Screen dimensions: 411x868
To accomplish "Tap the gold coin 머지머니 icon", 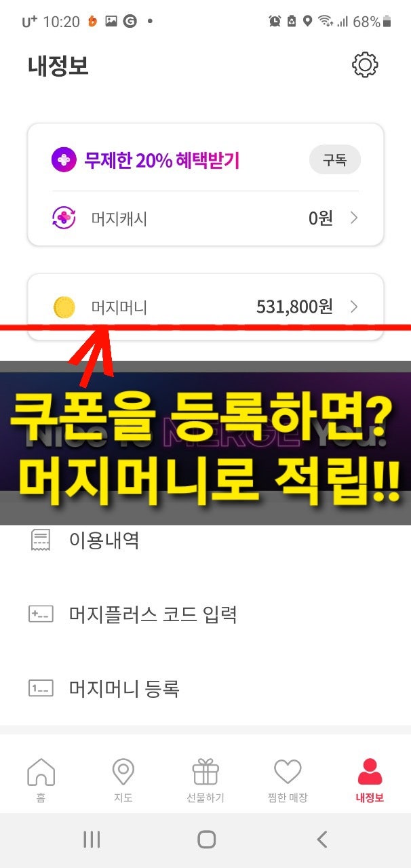I will [64, 307].
